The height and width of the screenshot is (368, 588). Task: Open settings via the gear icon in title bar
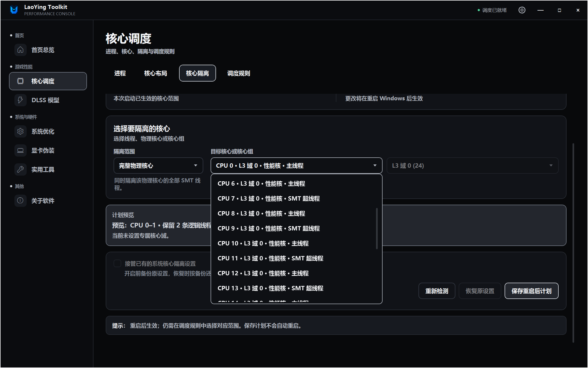(x=522, y=10)
